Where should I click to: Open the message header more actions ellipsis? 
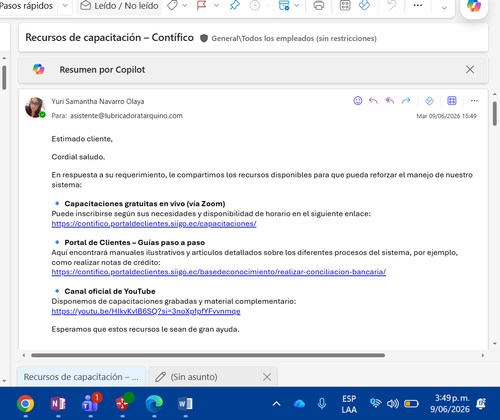(474, 101)
